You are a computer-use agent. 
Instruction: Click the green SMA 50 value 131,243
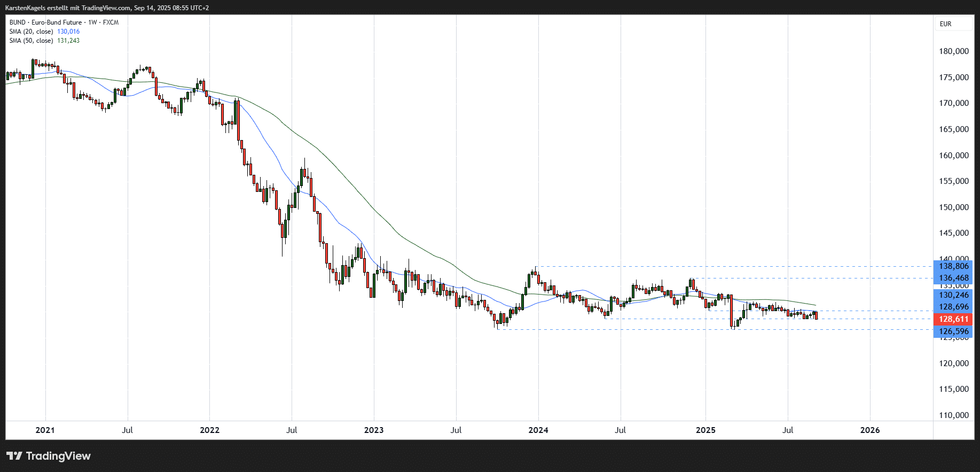tap(68, 41)
